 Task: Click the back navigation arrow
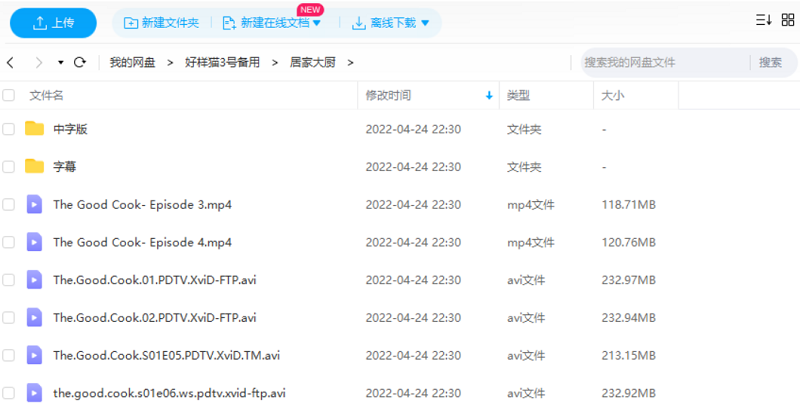(10, 62)
